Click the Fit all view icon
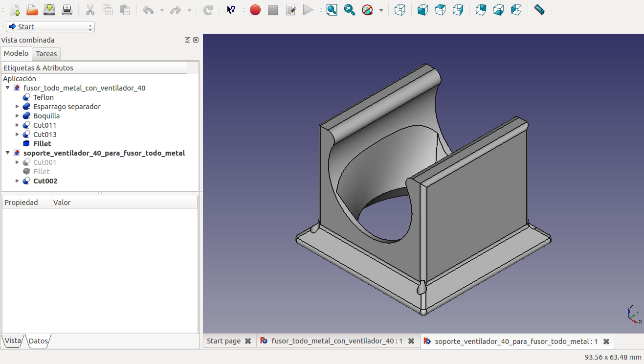Image resolution: width=644 pixels, height=364 pixels. pos(332,10)
